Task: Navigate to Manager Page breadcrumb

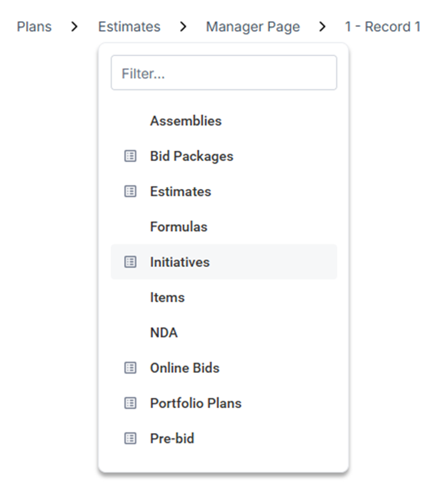Action: pyautogui.click(x=253, y=27)
